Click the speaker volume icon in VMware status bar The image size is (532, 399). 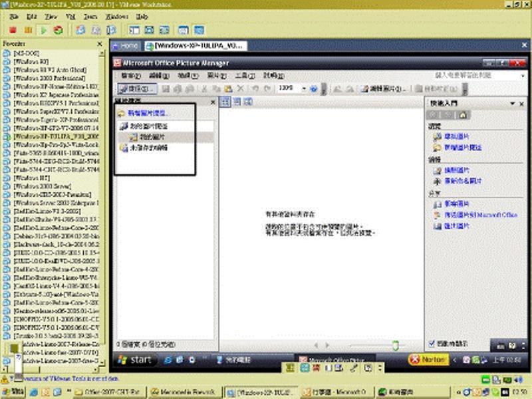519,380
